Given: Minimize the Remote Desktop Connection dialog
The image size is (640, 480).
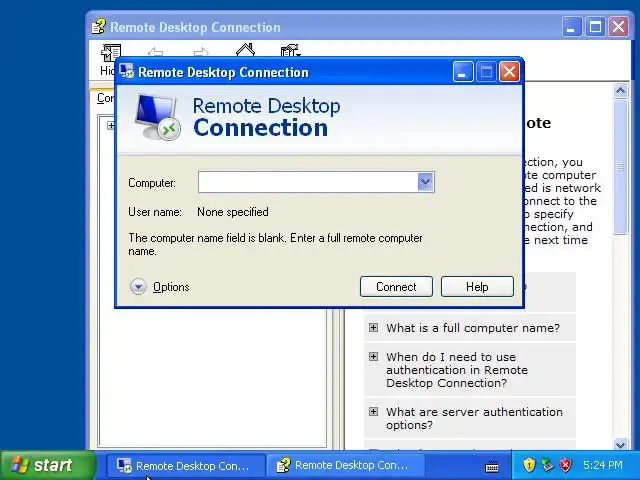Looking at the screenshot, I should (x=463, y=72).
